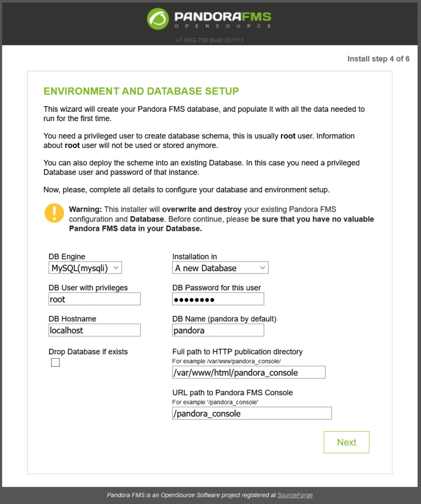Expand the Installation in dropdown
This screenshot has height=504, width=421.
[x=220, y=268]
